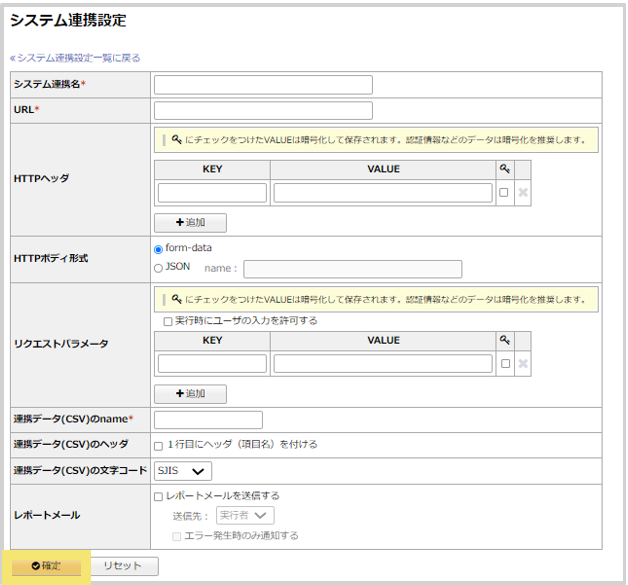Select the form-data radio button
The height and width of the screenshot is (585, 628).
pyautogui.click(x=159, y=249)
